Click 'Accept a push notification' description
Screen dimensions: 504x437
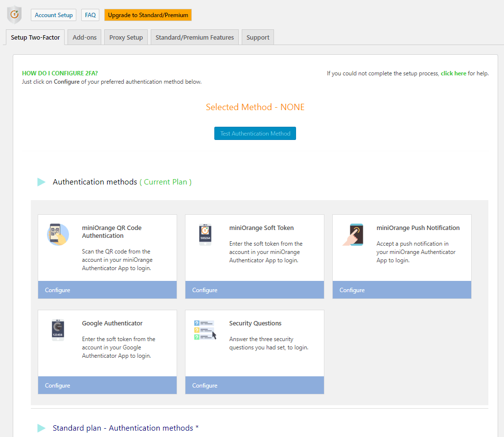pos(416,252)
